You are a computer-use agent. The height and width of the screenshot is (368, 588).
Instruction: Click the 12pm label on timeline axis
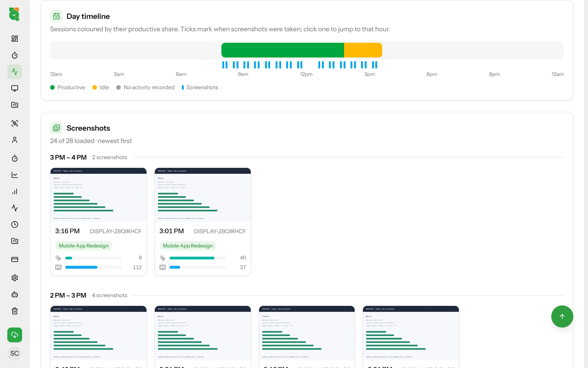(306, 74)
